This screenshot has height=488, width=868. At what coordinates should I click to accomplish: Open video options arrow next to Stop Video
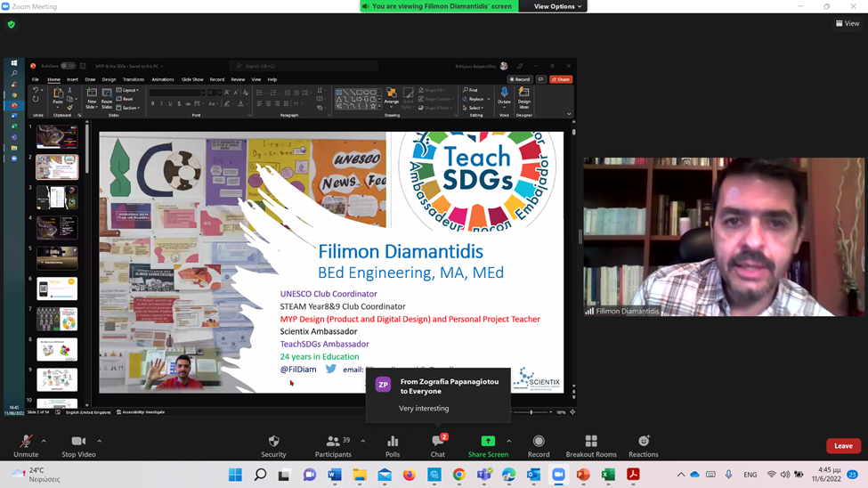click(x=100, y=441)
